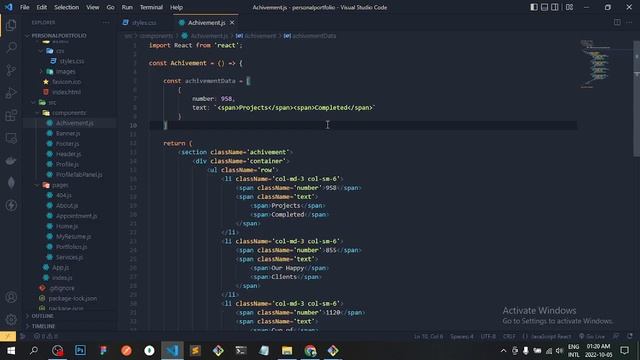Screen dimensions: 640x360
Task: Expand the TIMELINE section
Action: coord(43,326)
